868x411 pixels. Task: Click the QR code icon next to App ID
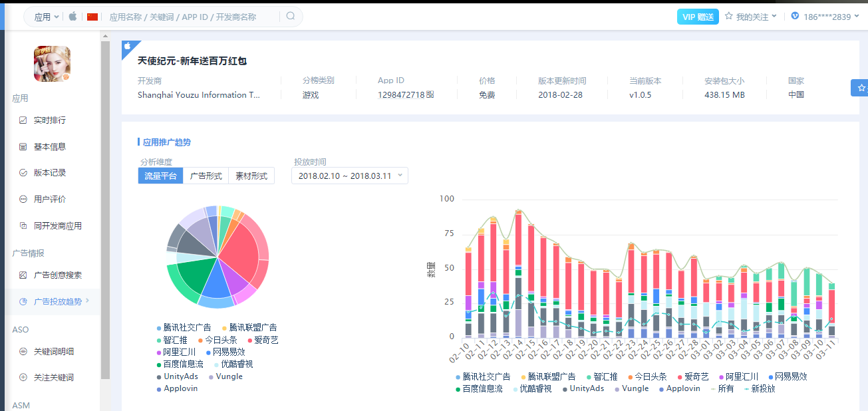coord(430,94)
